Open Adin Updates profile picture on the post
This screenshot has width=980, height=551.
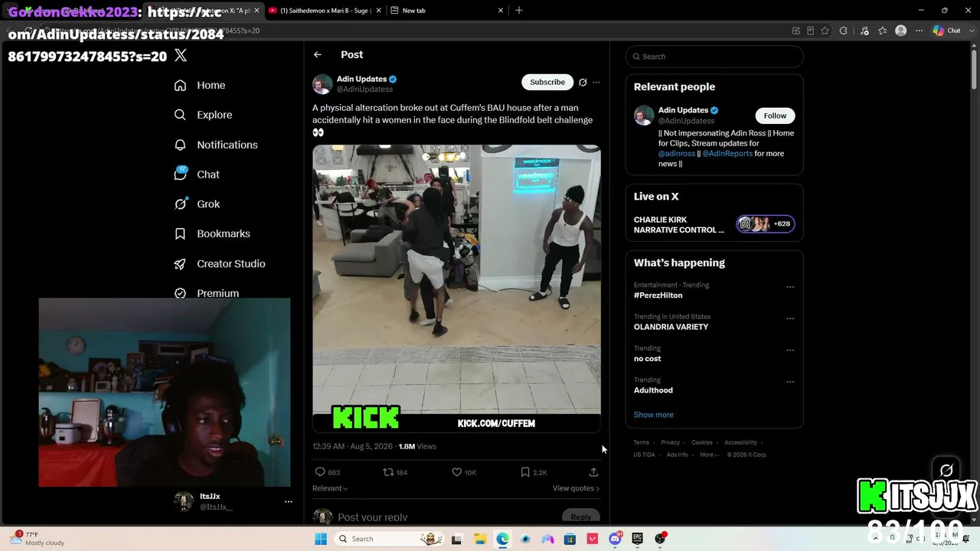click(322, 83)
